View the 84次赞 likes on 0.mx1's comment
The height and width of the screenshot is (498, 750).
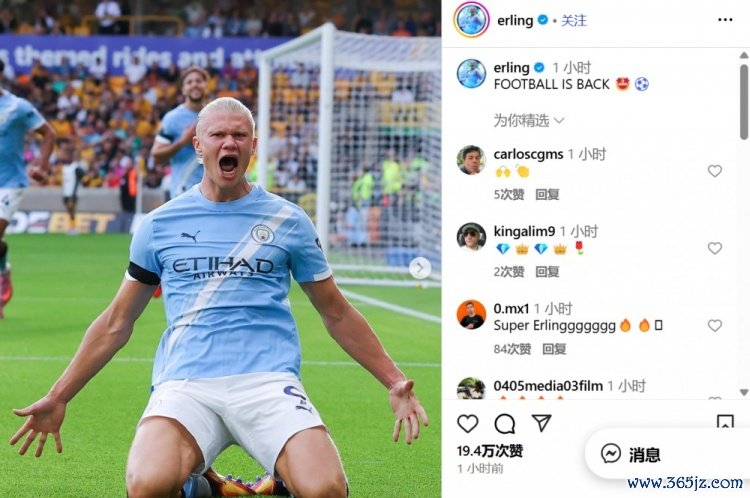pyautogui.click(x=512, y=349)
